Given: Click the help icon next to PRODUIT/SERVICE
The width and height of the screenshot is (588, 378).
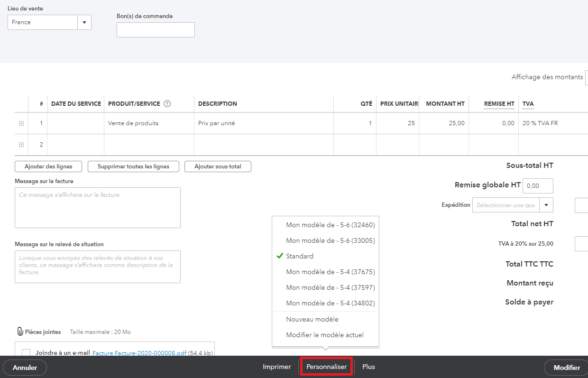Looking at the screenshot, I should click(x=167, y=104).
